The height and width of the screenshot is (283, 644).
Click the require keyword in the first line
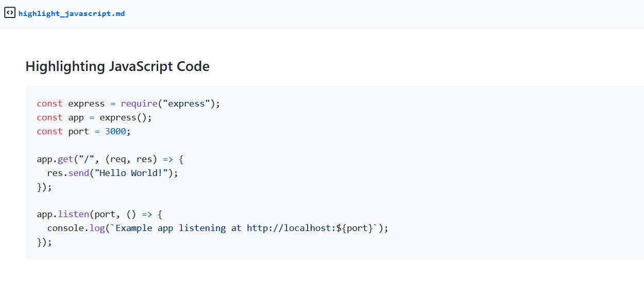pyautogui.click(x=139, y=103)
